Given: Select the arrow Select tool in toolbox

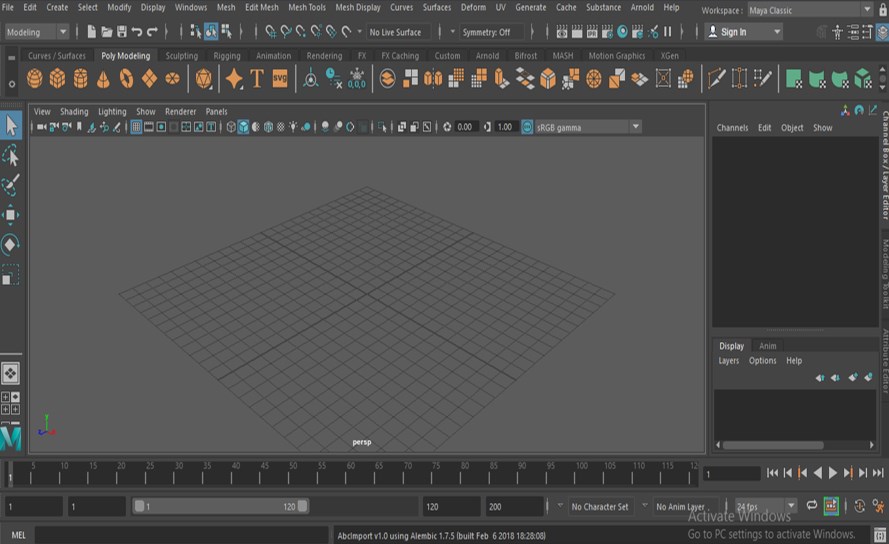Looking at the screenshot, I should 11,125.
